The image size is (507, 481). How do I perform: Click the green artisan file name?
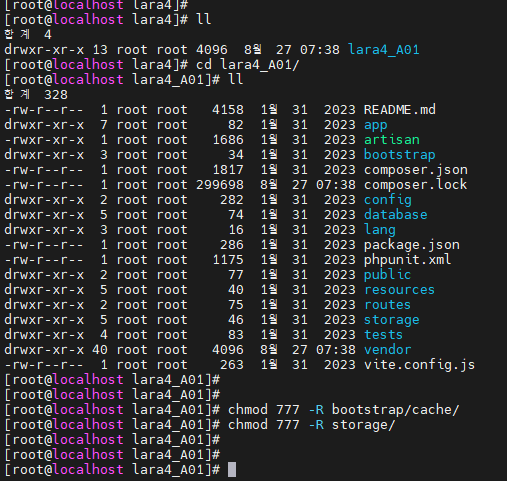coord(392,140)
